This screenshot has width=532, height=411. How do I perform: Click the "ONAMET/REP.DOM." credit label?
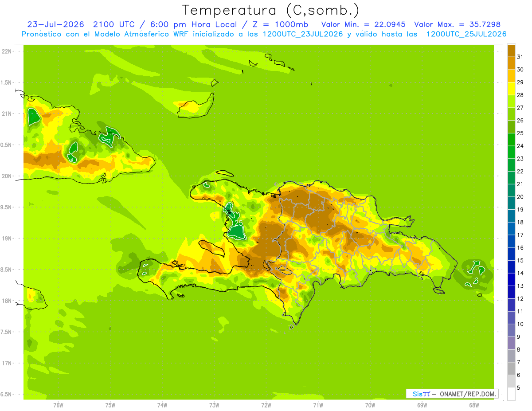coord(469,394)
